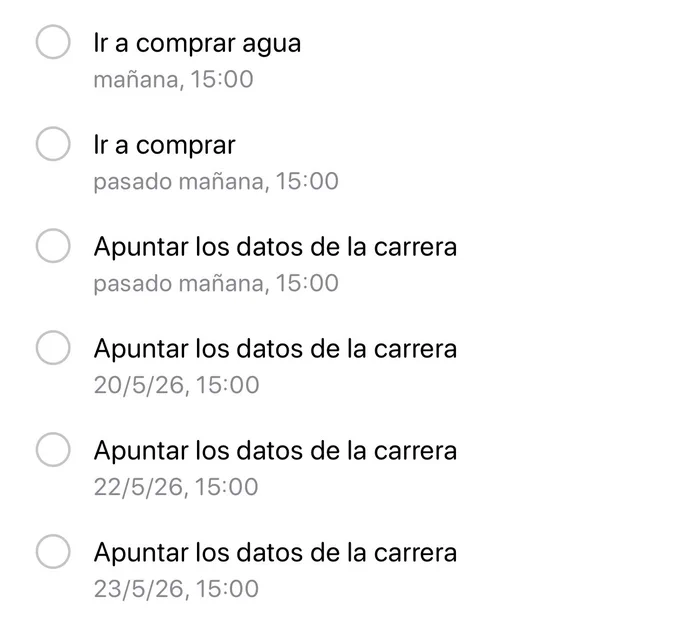The image size is (680, 631).
Task: Open the 'Ir a comprar agua' reminder title
Action: click(x=197, y=44)
